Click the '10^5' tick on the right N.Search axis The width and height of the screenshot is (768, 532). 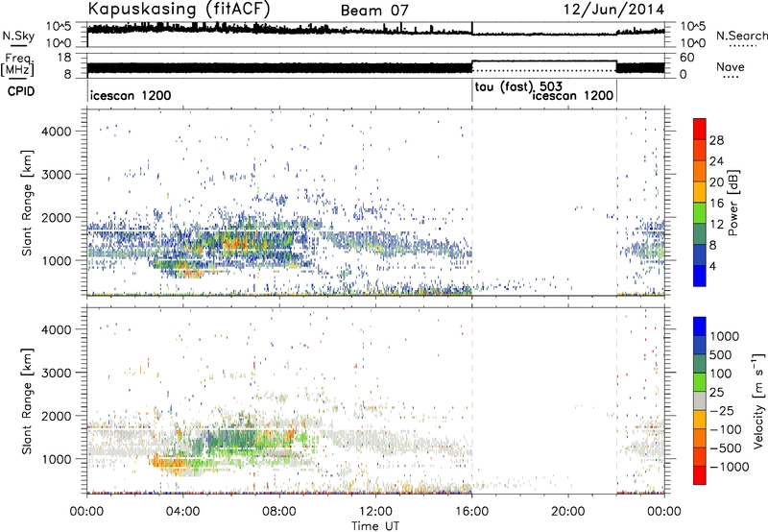[693, 27]
